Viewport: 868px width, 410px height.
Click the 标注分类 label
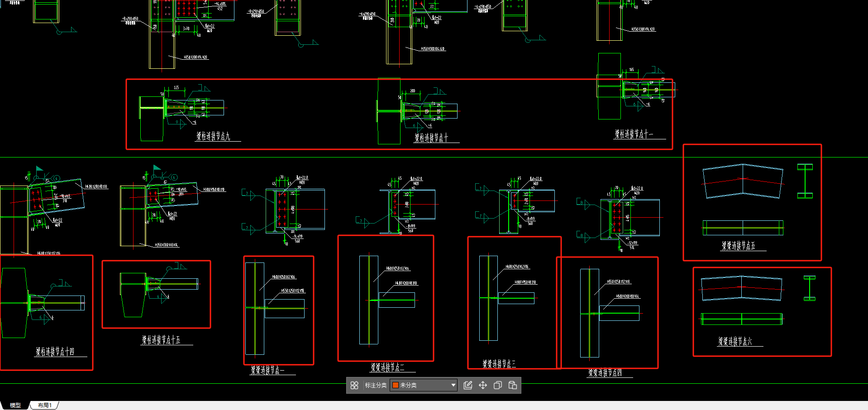coord(376,385)
